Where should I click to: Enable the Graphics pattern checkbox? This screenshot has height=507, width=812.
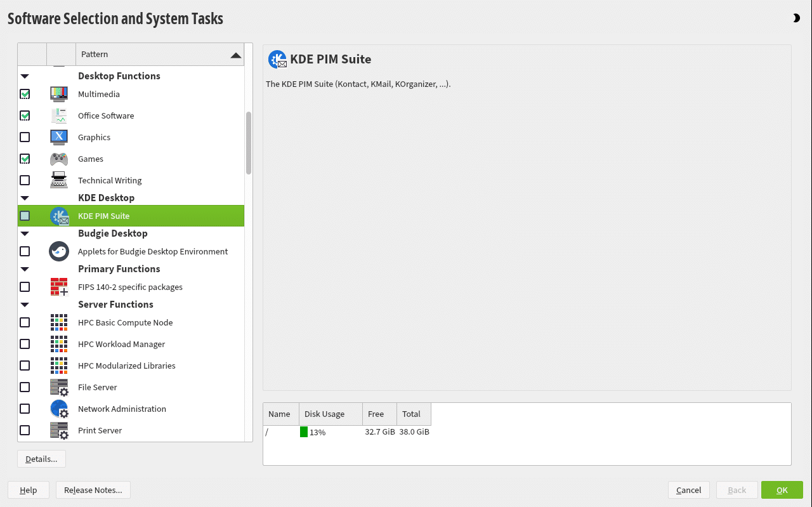coord(25,137)
